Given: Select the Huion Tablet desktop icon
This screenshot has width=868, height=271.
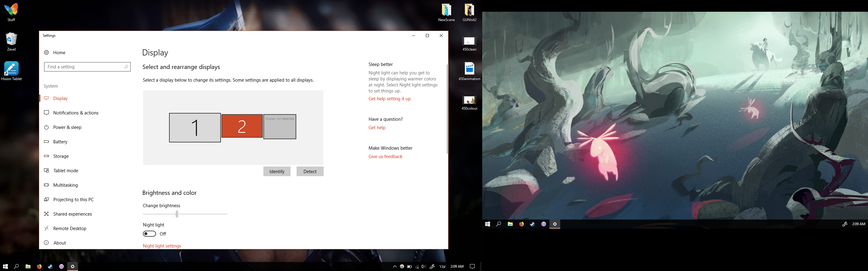Looking at the screenshot, I should [11, 71].
